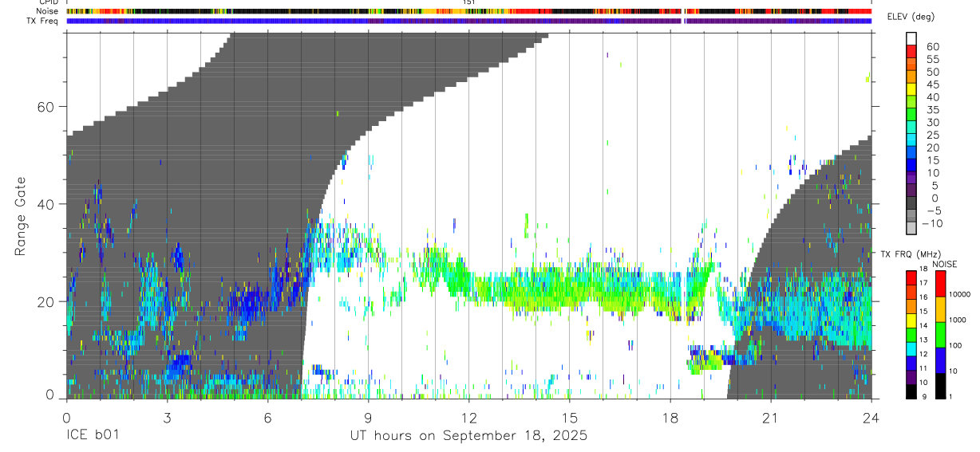
Task: Click ELEV legend value 45
Action: click(x=932, y=85)
